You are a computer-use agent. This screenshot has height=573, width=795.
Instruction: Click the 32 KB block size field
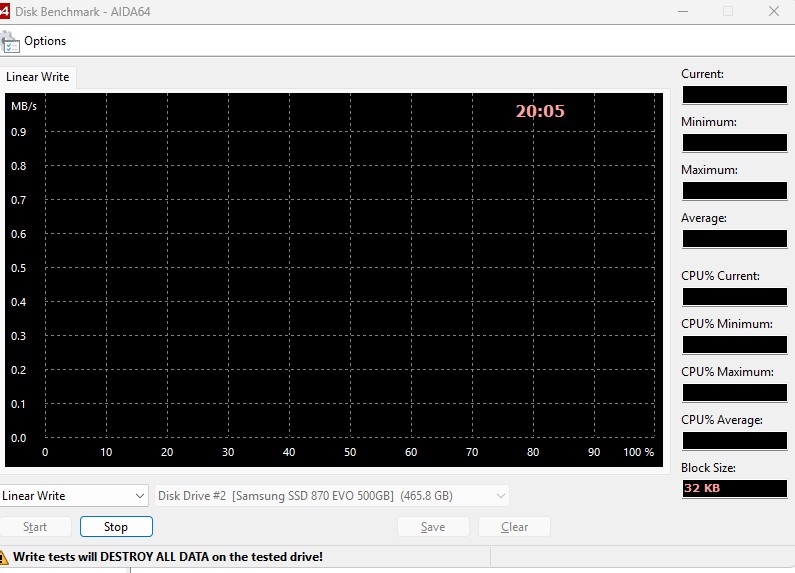[x=735, y=488]
